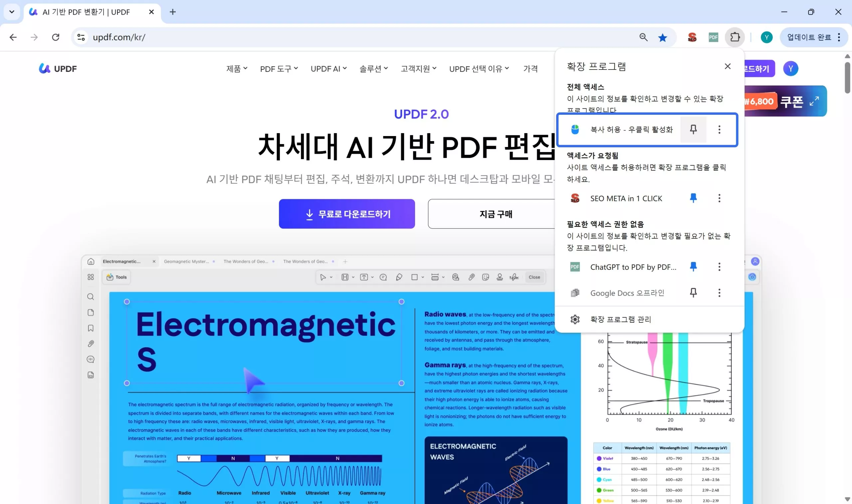Expand the coupon banner arrows icon
The width and height of the screenshot is (852, 504).
pyautogui.click(x=814, y=101)
